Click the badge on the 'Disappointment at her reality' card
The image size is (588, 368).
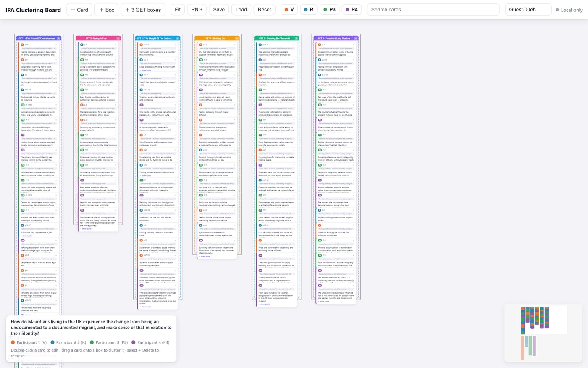click(320, 45)
